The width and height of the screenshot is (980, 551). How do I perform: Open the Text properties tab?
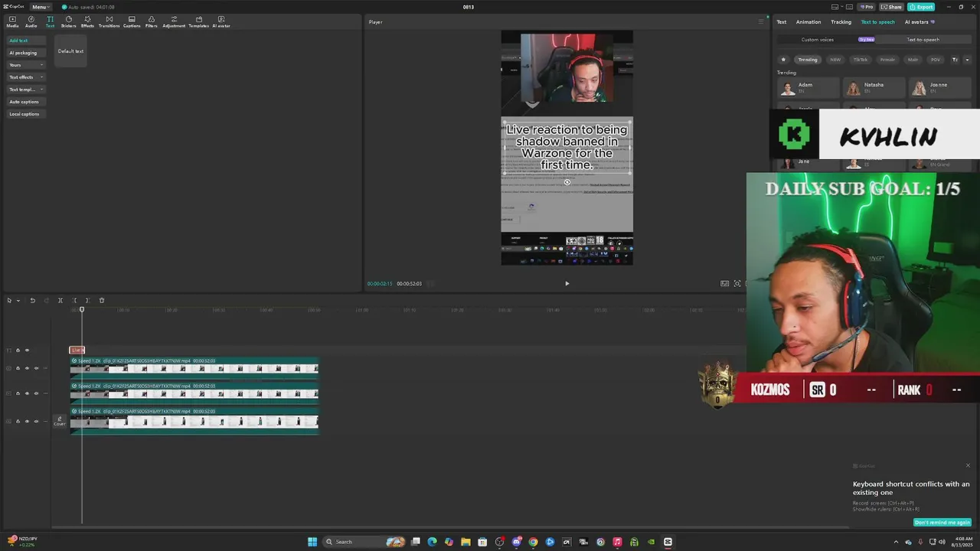782,21
